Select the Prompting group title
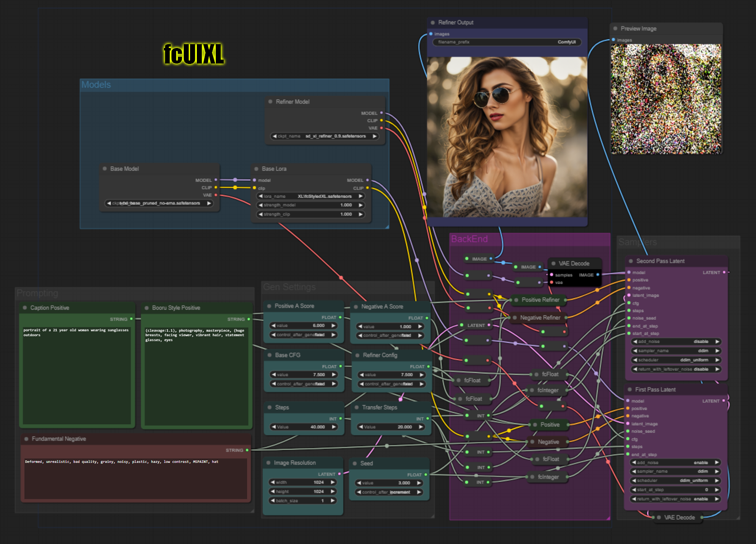The height and width of the screenshot is (544, 756). pos(37,293)
